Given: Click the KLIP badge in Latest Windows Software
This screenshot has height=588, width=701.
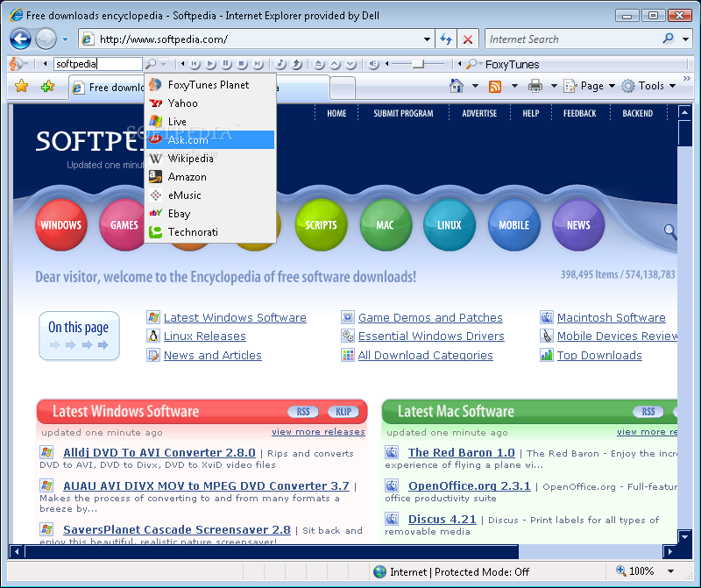Looking at the screenshot, I should tap(343, 411).
